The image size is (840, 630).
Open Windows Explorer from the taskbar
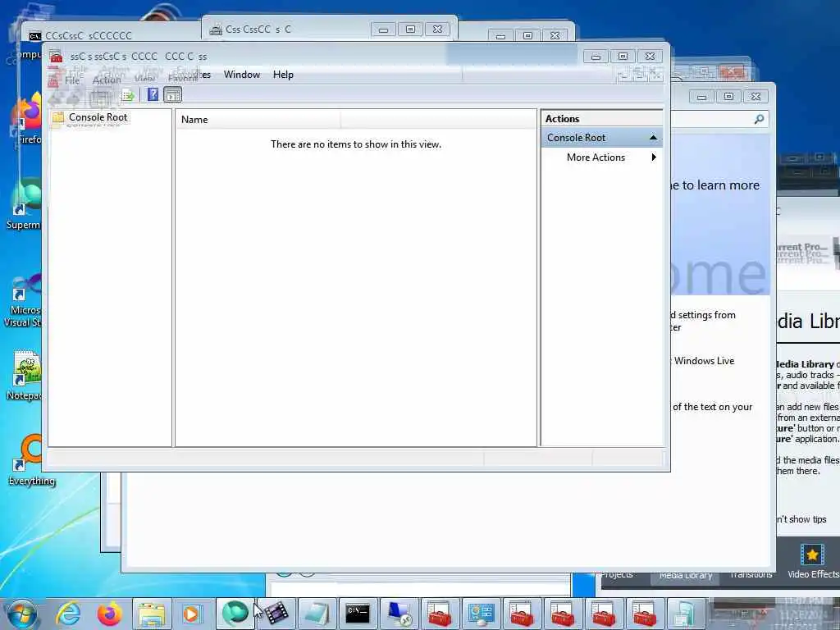152,614
